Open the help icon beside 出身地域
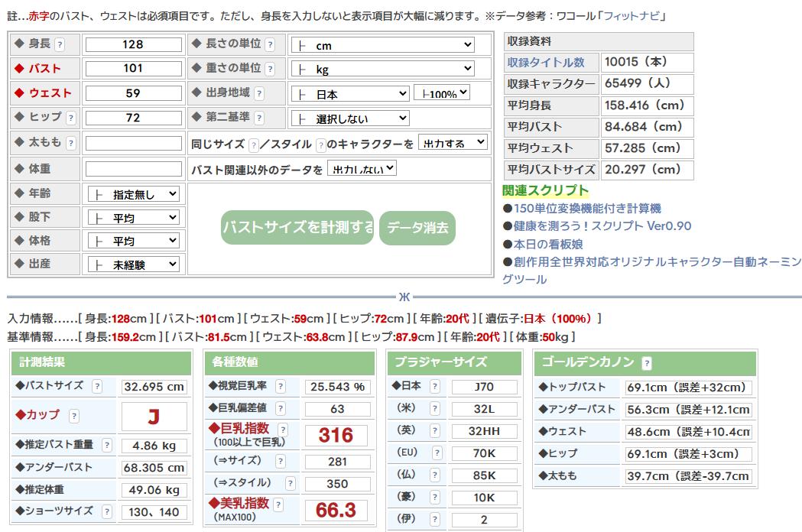802x532 pixels. [x=259, y=94]
